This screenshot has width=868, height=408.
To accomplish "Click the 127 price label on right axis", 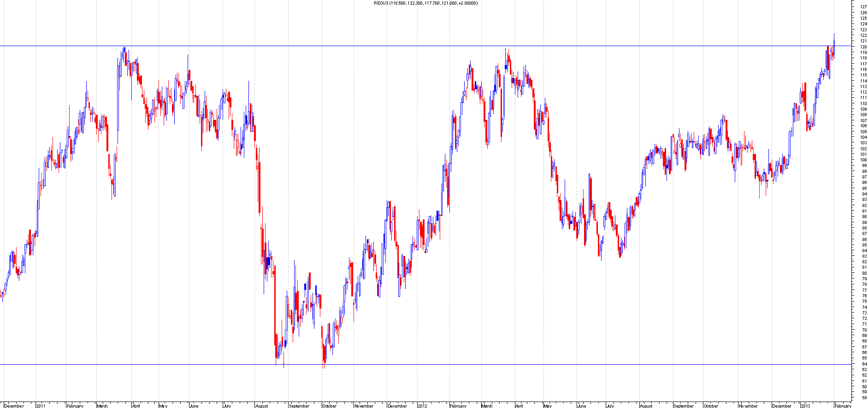I will pos(863,7).
